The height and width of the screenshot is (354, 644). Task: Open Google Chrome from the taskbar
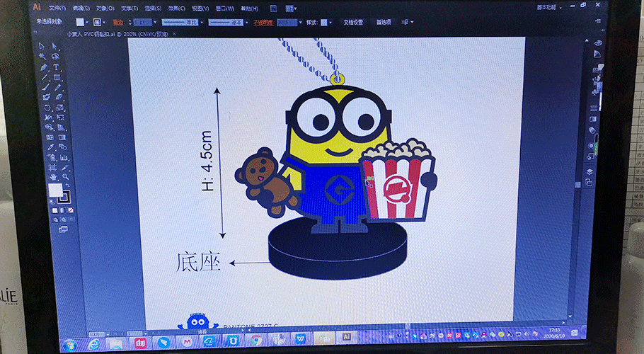click(257, 341)
